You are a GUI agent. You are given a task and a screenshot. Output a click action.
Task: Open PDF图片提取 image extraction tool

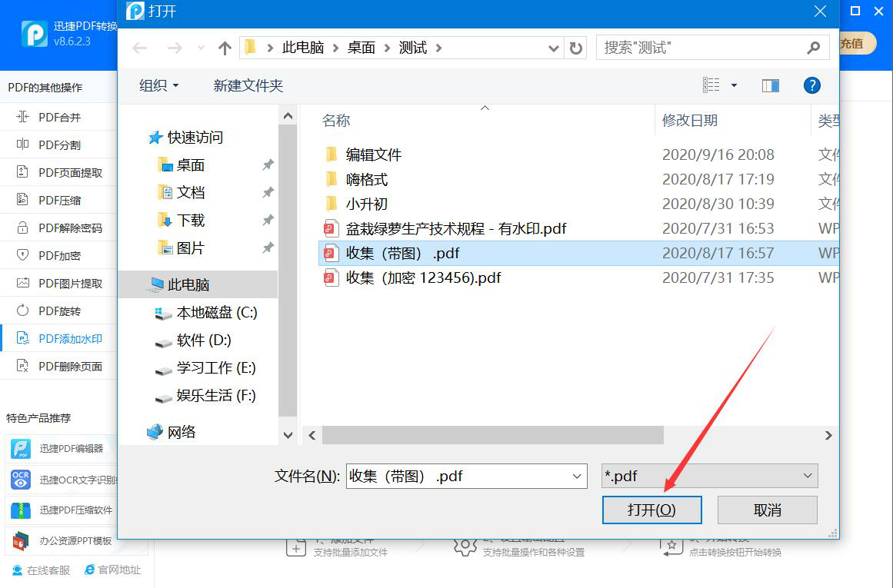pos(58,283)
